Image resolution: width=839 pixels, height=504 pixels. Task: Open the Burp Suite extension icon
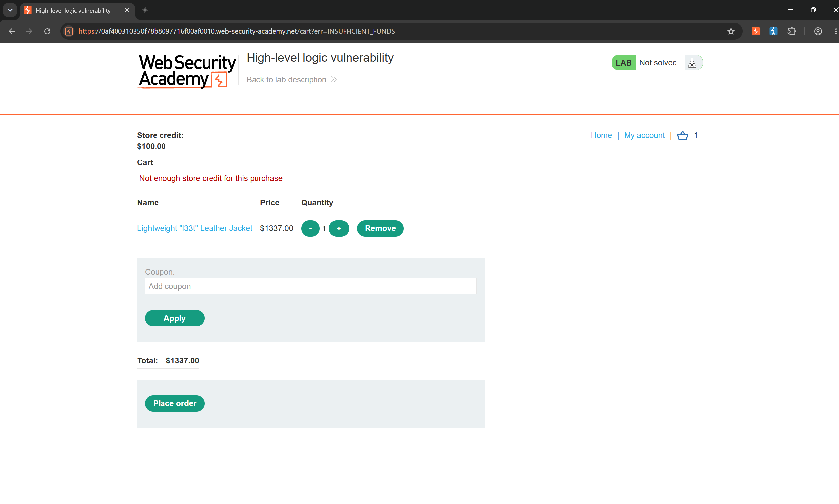756,31
